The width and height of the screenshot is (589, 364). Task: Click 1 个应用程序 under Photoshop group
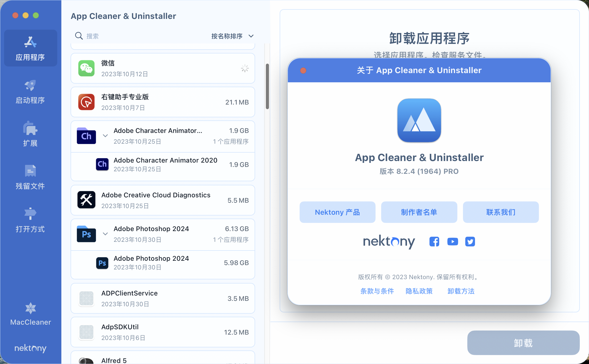tap(231, 240)
